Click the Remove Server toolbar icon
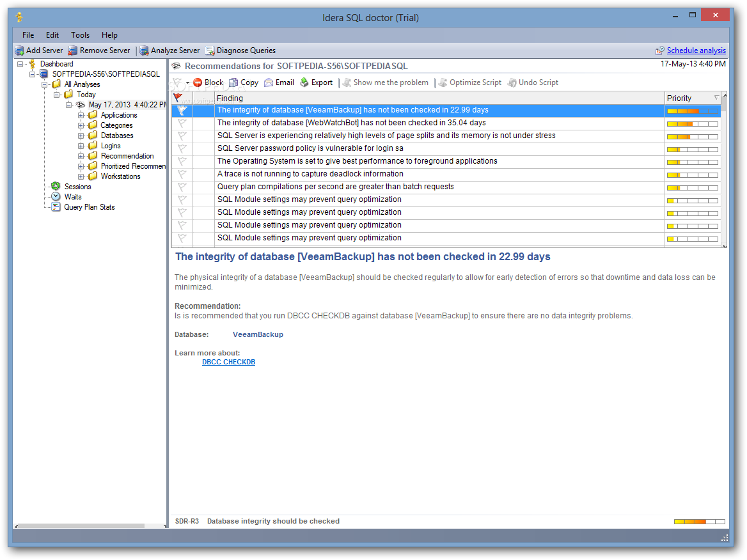 pos(72,51)
